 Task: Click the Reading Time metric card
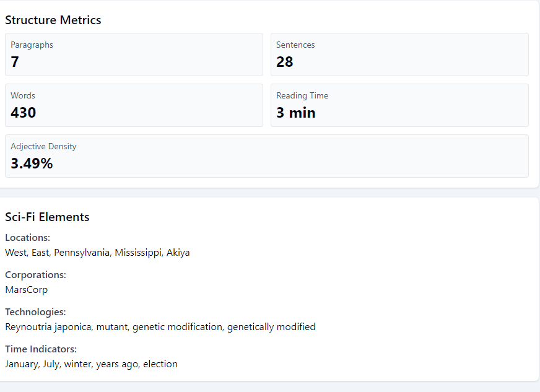[x=399, y=105]
